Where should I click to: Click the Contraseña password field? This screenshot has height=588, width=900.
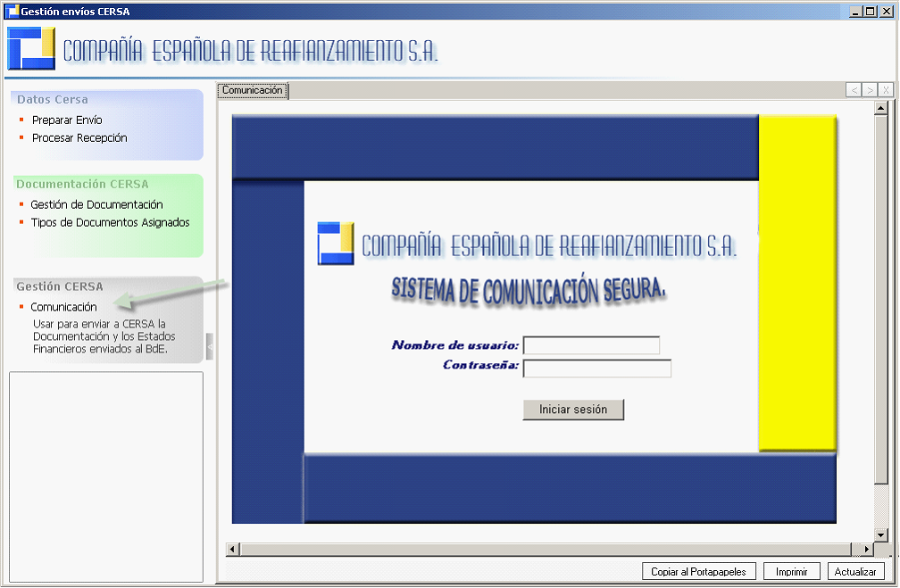(x=597, y=369)
